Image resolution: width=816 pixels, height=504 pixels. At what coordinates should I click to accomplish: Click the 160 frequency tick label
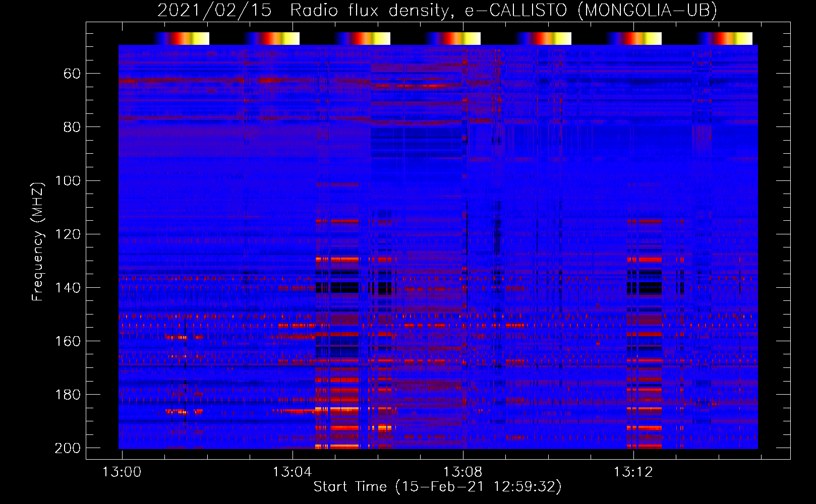point(68,341)
